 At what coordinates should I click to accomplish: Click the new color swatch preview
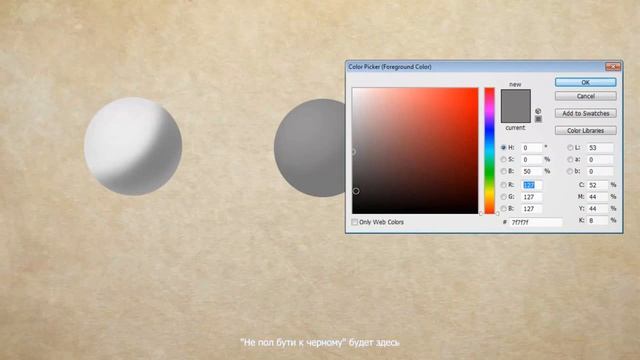pos(516,98)
